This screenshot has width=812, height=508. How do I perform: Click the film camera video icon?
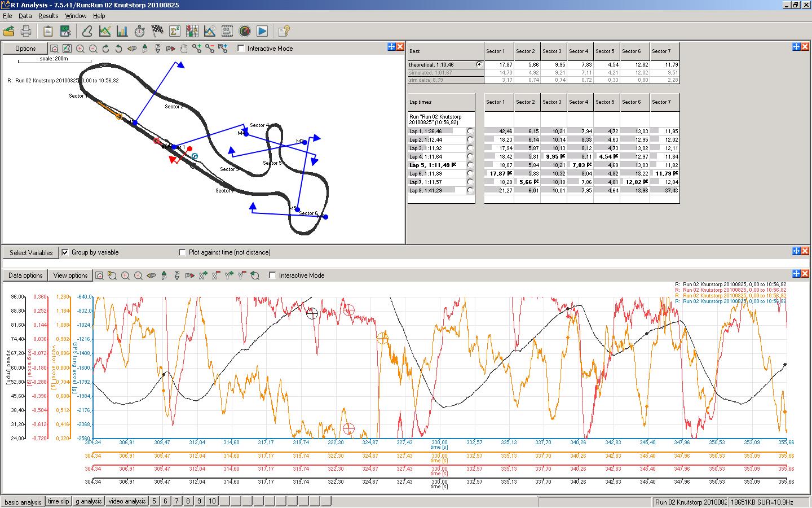point(227,31)
